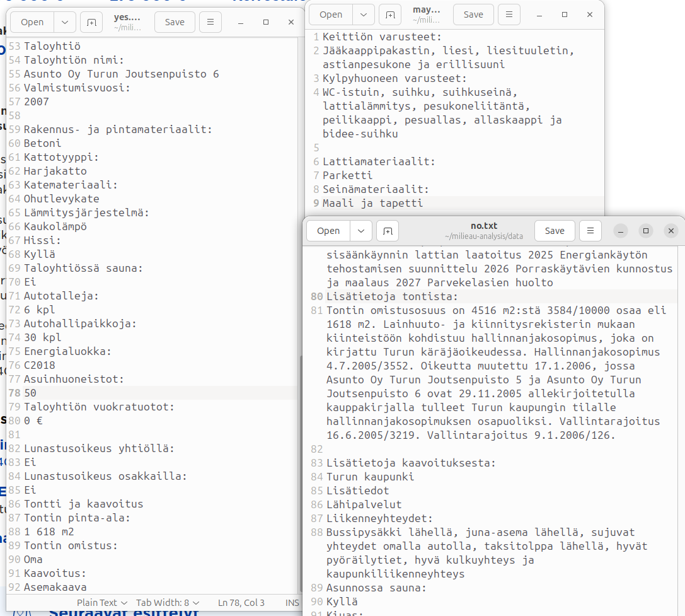This screenshot has height=616, width=685.
Task: Toggle the INS insert mode indicator
Action: coord(292,603)
